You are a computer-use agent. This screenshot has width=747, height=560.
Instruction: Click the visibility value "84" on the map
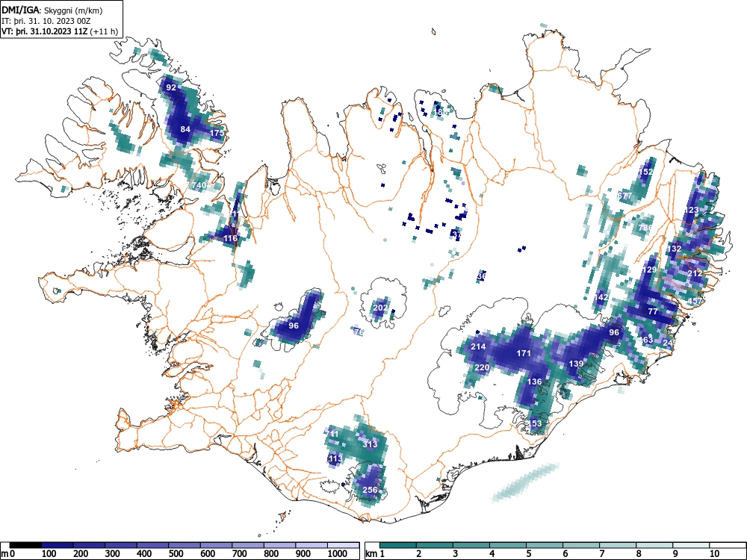tap(185, 129)
